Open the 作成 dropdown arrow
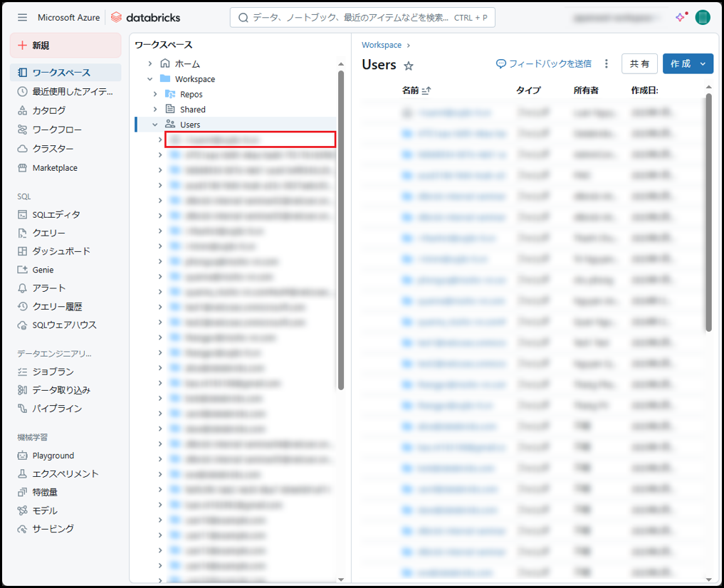Screen dimensions: 724x588 click(x=703, y=63)
